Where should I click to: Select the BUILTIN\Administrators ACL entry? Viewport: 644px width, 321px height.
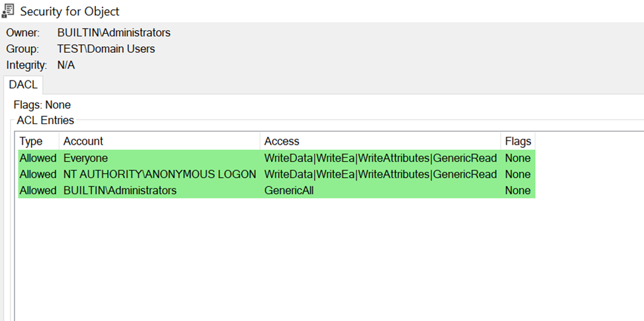120,190
